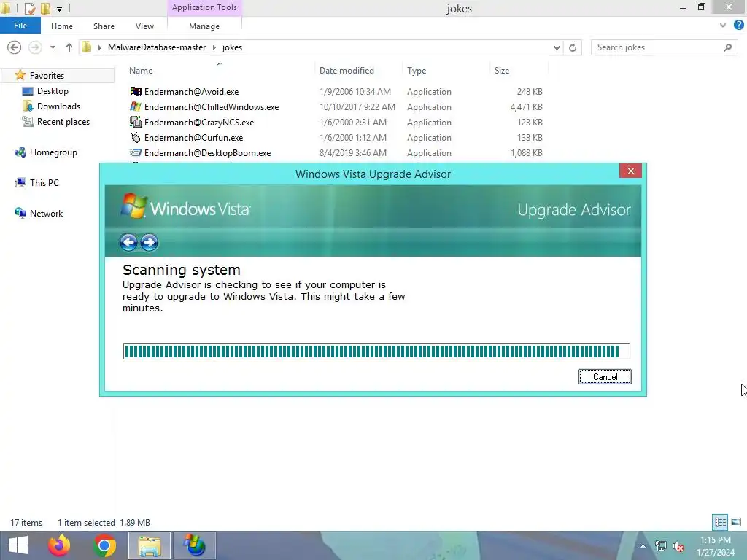This screenshot has width=747, height=560.
Task: Launch Google Chrome from the taskbar
Action: click(x=104, y=545)
